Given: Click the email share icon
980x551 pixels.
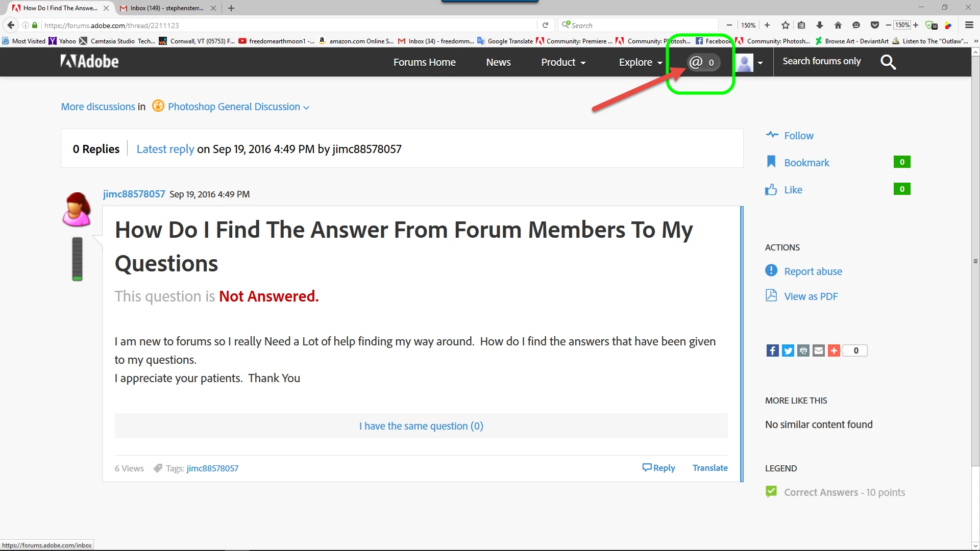Looking at the screenshot, I should 818,350.
